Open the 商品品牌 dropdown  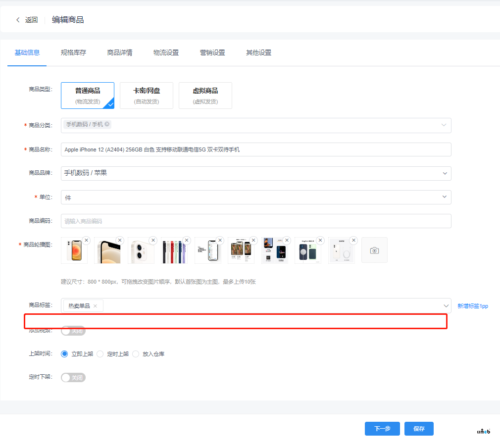click(256, 173)
